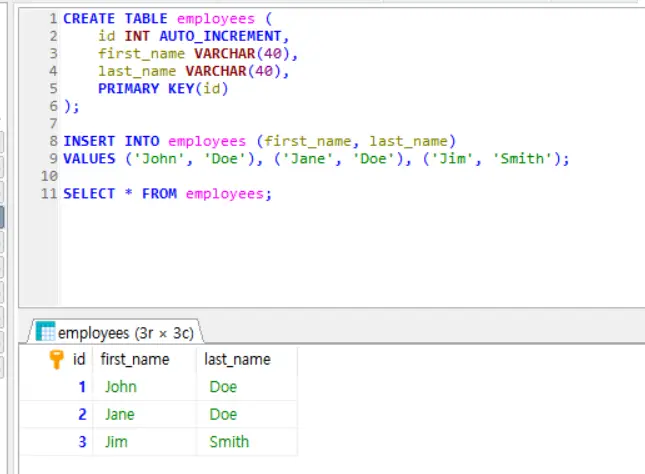Click AUTO_INCREMENT in the query editor
The height and width of the screenshot is (474, 645).
[220, 36]
